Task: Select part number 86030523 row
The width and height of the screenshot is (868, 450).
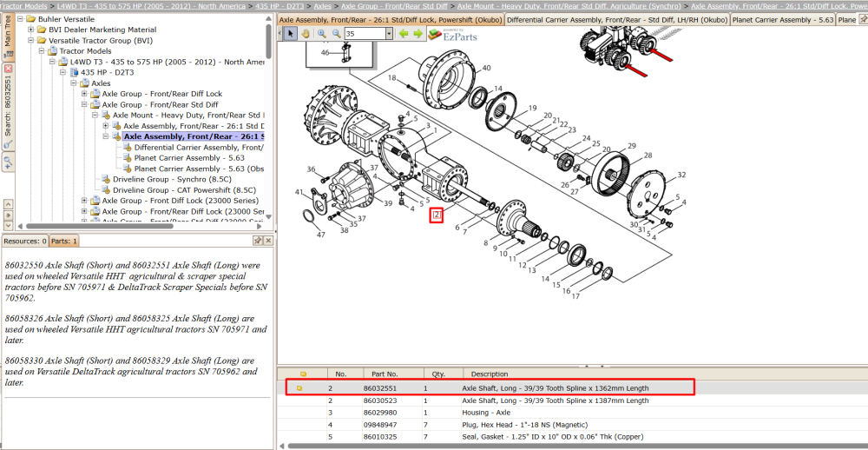Action: pyautogui.click(x=572, y=400)
